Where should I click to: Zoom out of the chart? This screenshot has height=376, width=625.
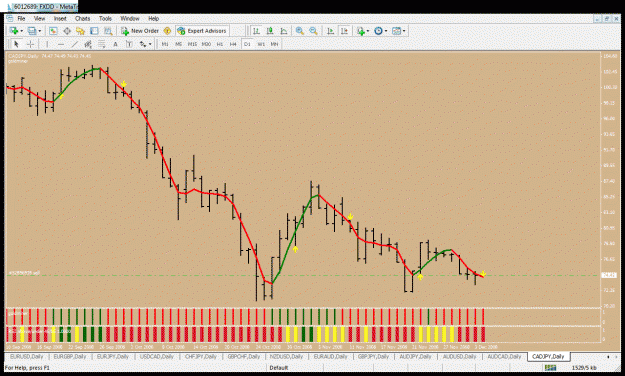click(313, 31)
